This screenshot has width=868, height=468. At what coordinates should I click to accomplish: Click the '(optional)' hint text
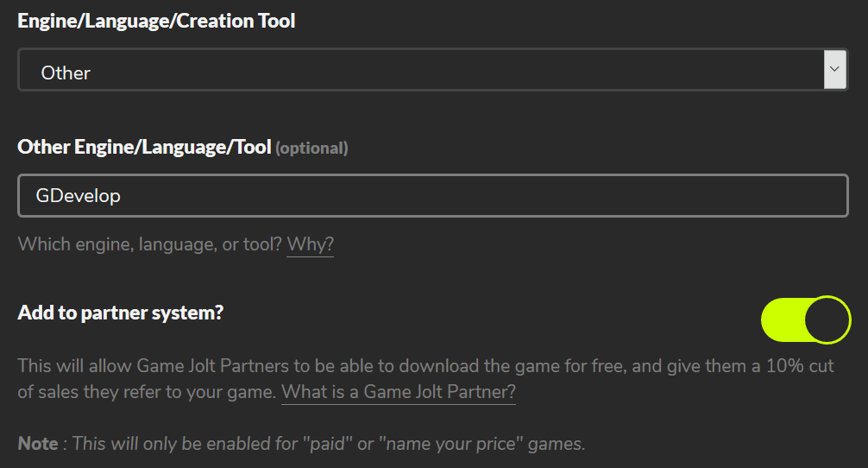311,149
